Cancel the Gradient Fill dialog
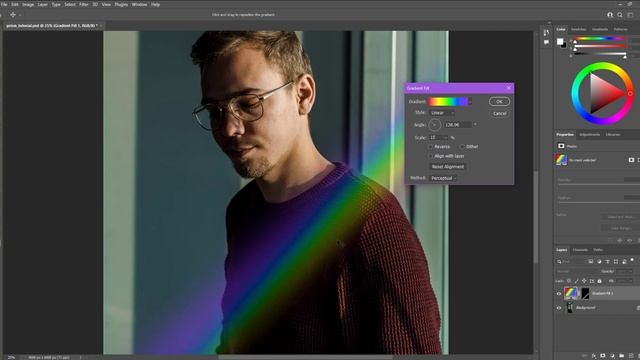Image resolution: width=640 pixels, height=360 pixels. coord(499,113)
